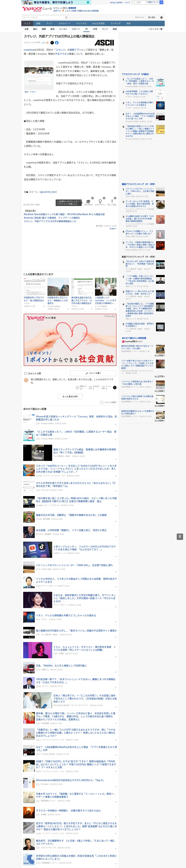186x868 pixels.
Task: Open the ふるさと納税 promotion link
Action: tap(82, 11)
